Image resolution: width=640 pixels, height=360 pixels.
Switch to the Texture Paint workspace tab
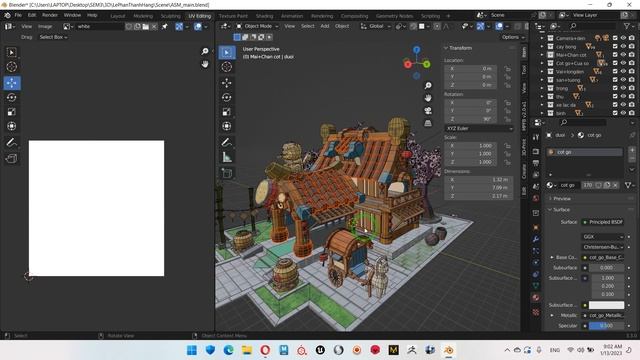(233, 16)
